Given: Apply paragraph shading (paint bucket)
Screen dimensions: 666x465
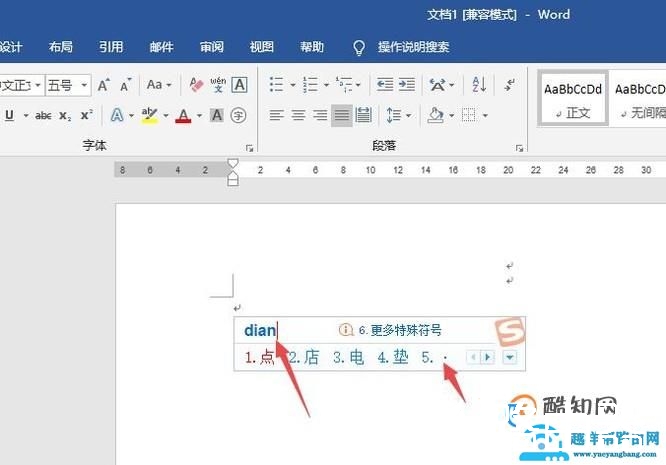Looking at the screenshot, I should 436,115.
